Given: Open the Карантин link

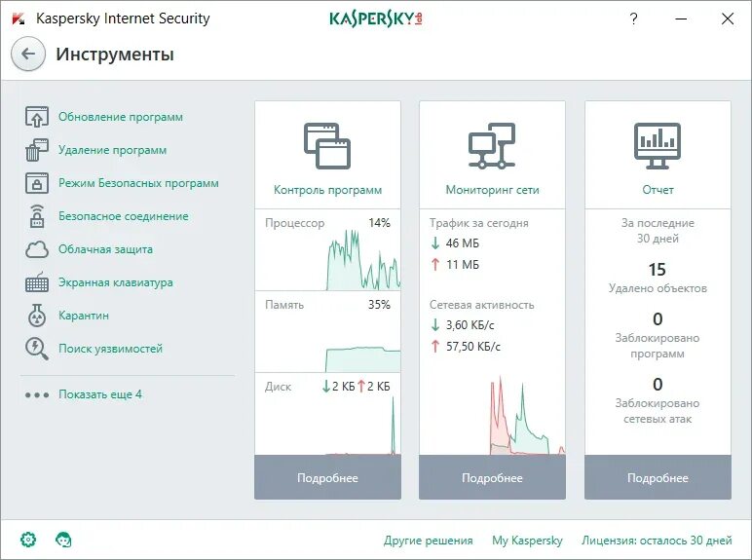Looking at the screenshot, I should (x=84, y=315).
